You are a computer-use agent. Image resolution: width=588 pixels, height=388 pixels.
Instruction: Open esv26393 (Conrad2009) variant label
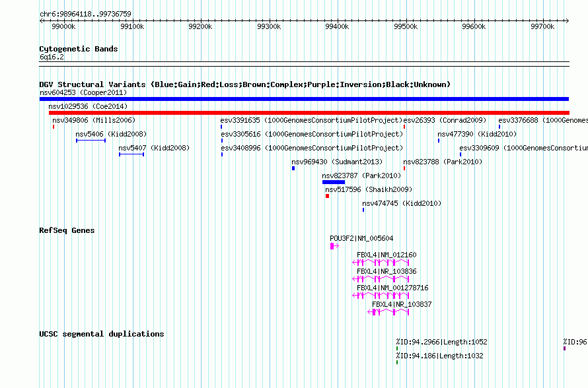(x=445, y=120)
